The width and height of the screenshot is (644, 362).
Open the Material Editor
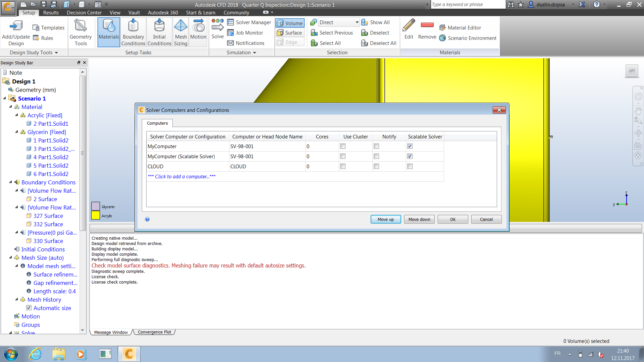point(464,27)
